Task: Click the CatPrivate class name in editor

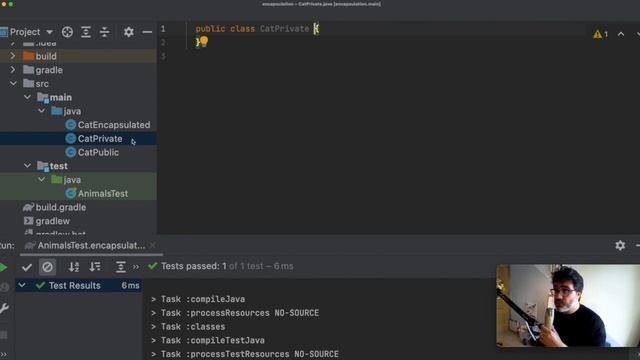Action: 284,29
